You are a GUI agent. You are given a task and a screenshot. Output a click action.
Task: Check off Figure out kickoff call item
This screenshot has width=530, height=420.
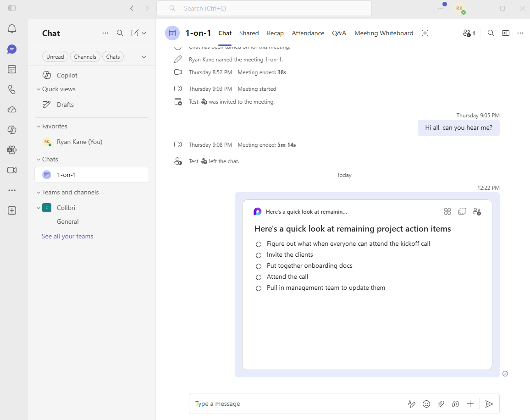point(259,244)
